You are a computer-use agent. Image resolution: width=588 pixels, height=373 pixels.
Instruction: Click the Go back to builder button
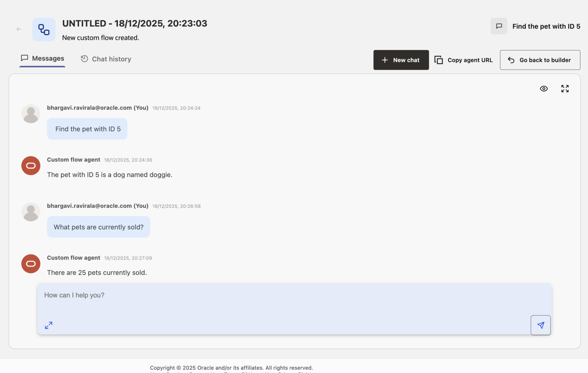pyautogui.click(x=539, y=60)
